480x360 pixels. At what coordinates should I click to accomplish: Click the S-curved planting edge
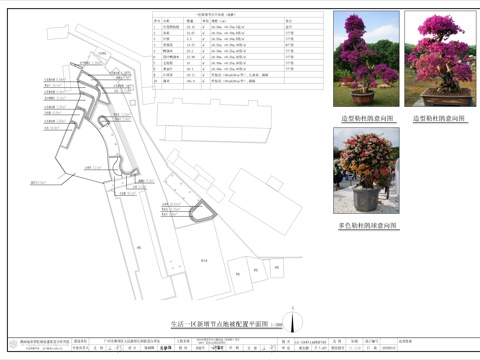[x=117, y=167]
